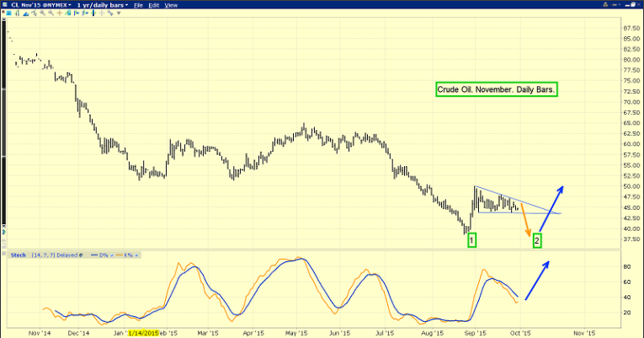Image resolution: width=644 pixels, height=338 pixels.
Task: Click the green chart study icon
Action: [x=68, y=13]
